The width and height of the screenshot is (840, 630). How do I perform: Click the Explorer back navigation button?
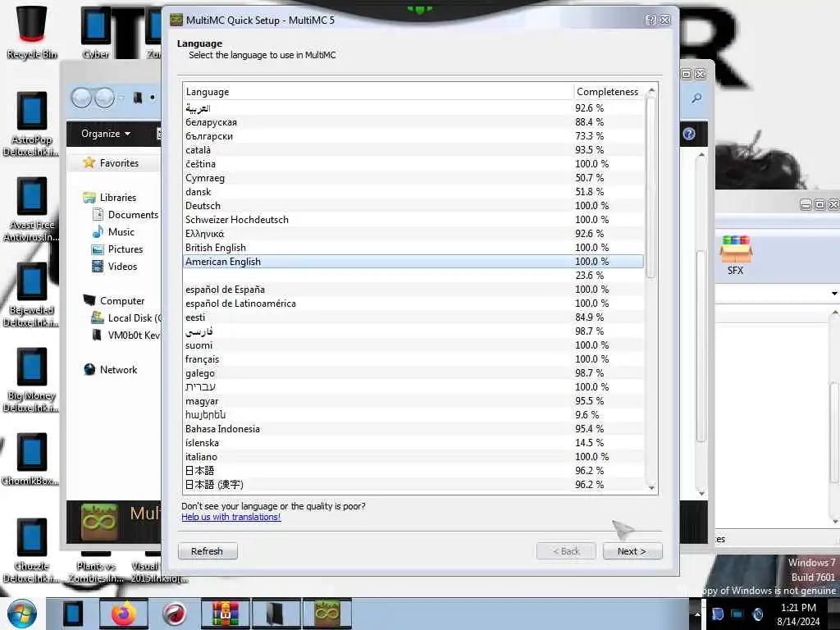(x=81, y=98)
